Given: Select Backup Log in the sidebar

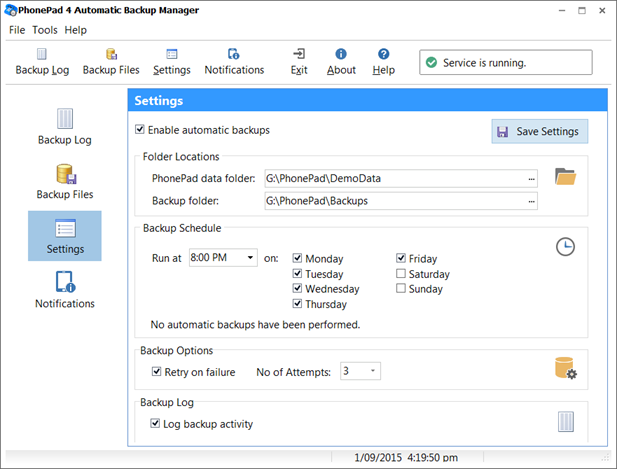Looking at the screenshot, I should pyautogui.click(x=65, y=127).
